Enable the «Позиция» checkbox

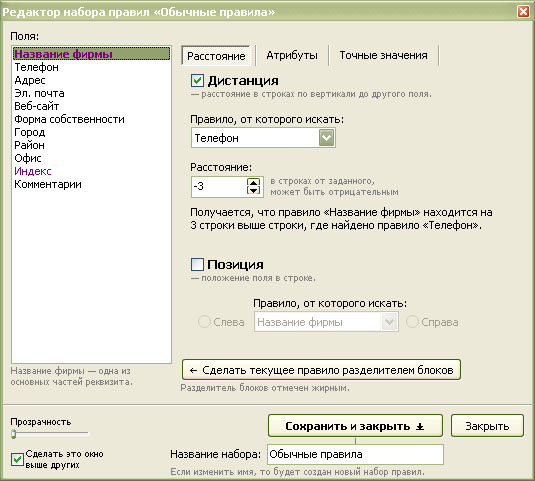(197, 264)
